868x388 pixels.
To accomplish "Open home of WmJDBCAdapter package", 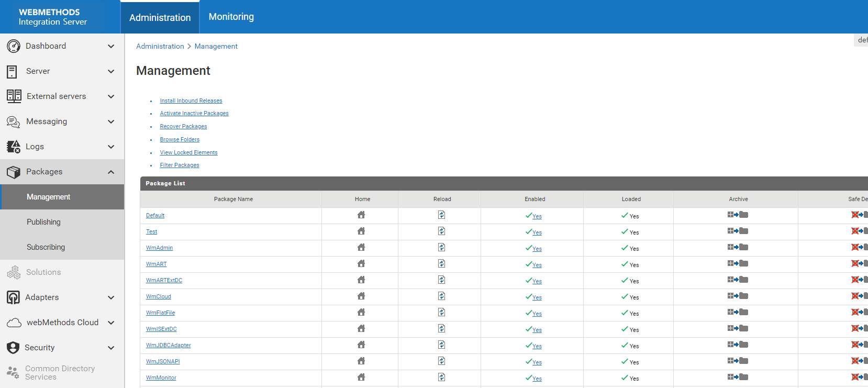I will pos(361,345).
